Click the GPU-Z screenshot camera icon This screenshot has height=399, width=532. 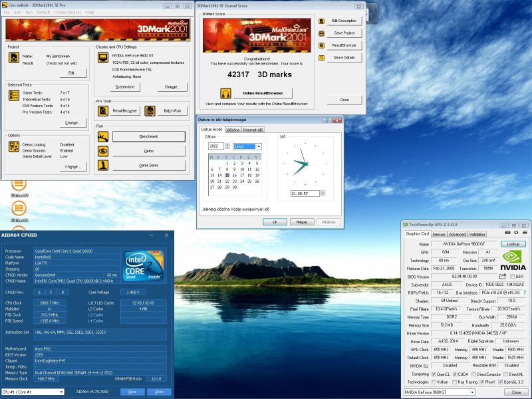tap(507, 232)
